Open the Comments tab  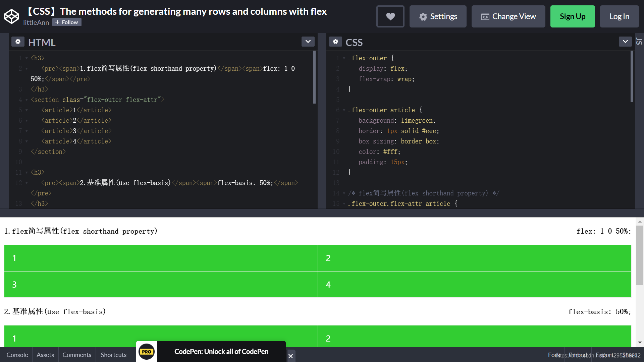pos(76,355)
